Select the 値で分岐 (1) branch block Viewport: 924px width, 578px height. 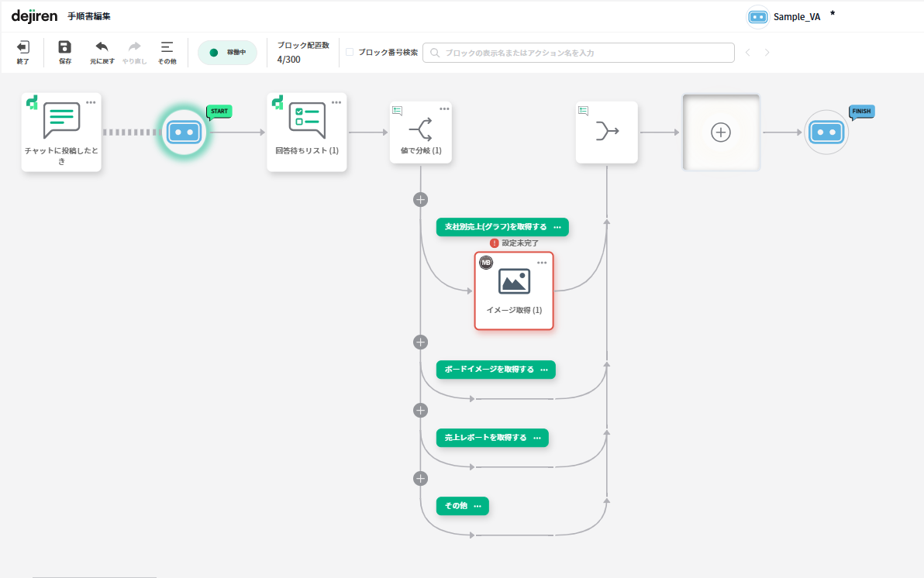pyautogui.click(x=420, y=132)
